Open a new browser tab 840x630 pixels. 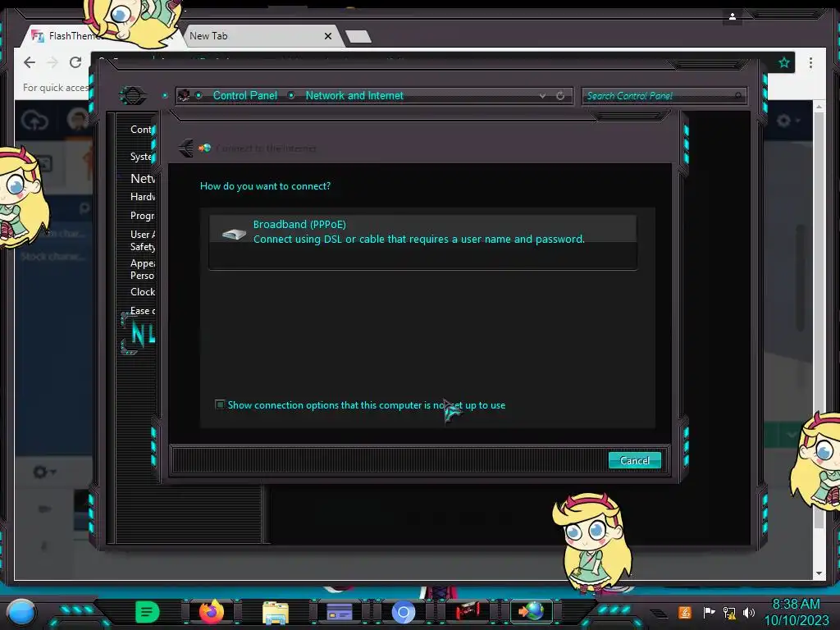358,36
